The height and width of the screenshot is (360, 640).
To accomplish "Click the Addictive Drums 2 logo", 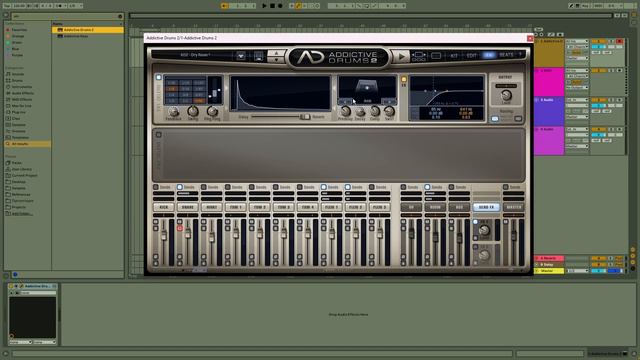I will tap(338, 58).
